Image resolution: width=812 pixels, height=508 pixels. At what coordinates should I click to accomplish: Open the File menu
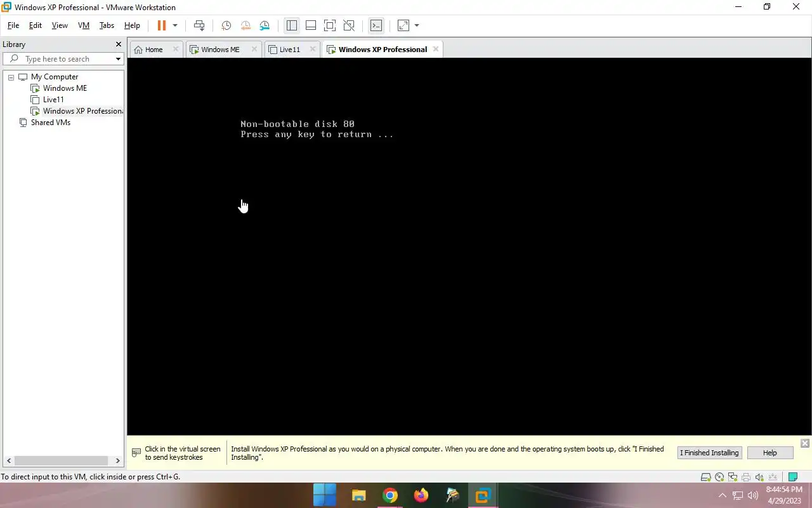point(13,25)
